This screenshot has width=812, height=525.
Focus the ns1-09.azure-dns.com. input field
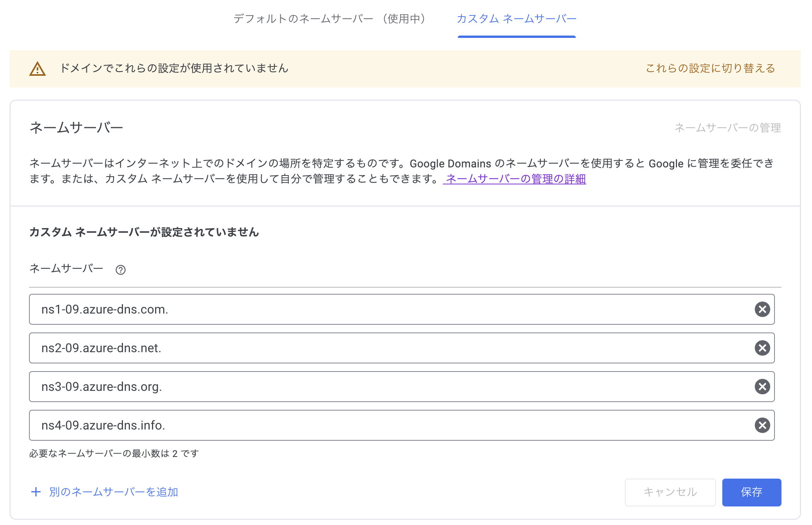click(387, 309)
